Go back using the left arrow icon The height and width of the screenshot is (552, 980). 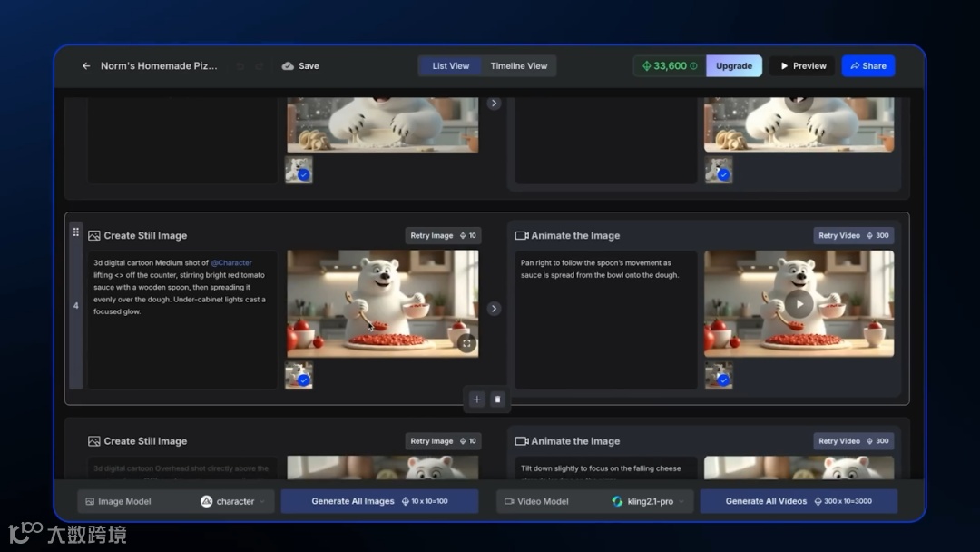(86, 65)
